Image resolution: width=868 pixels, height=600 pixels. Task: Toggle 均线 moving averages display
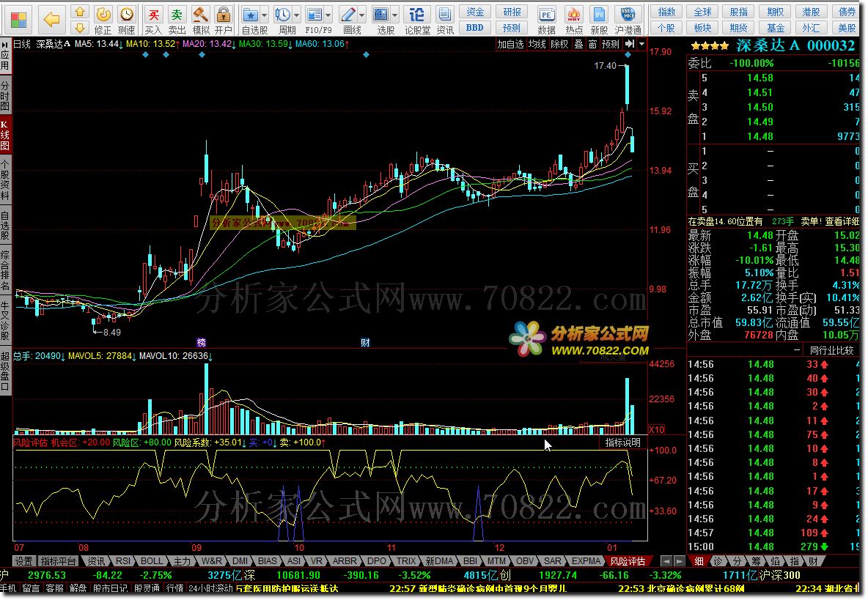coord(537,44)
